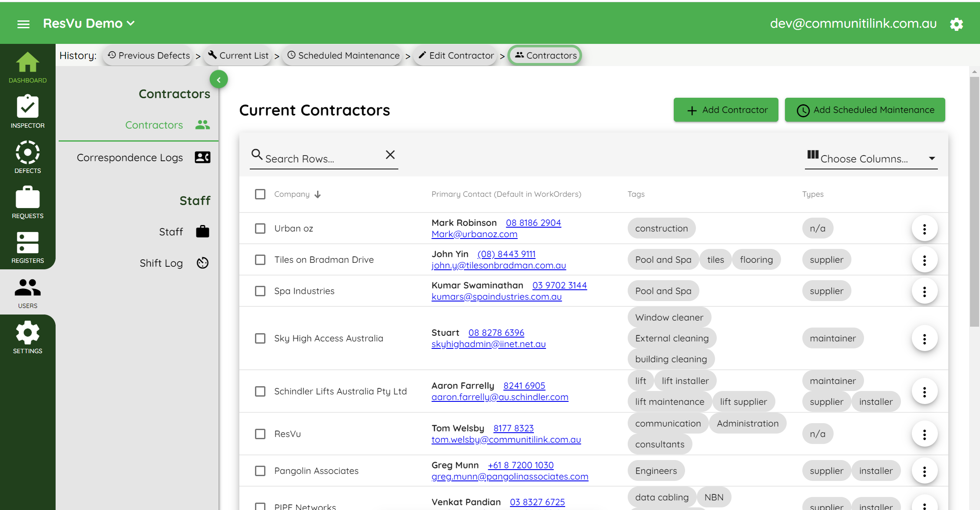Screen dimensions: 980x510
Task: Open kumars@spaindustries.com.au email link
Action: (x=497, y=297)
